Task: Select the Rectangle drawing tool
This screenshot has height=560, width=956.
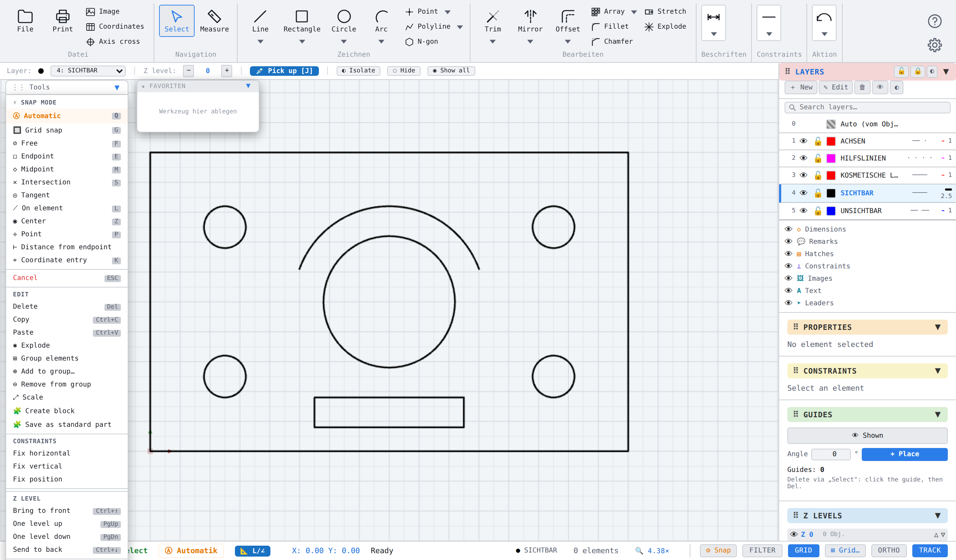Action: click(x=302, y=21)
